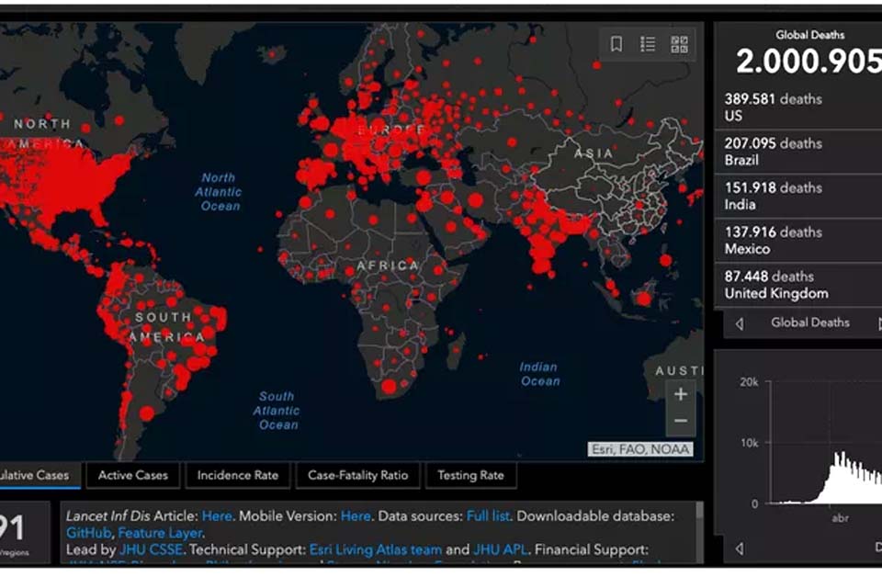Visit the GitHub database link
Image resolution: width=882 pixels, height=588 pixels.
point(89,533)
